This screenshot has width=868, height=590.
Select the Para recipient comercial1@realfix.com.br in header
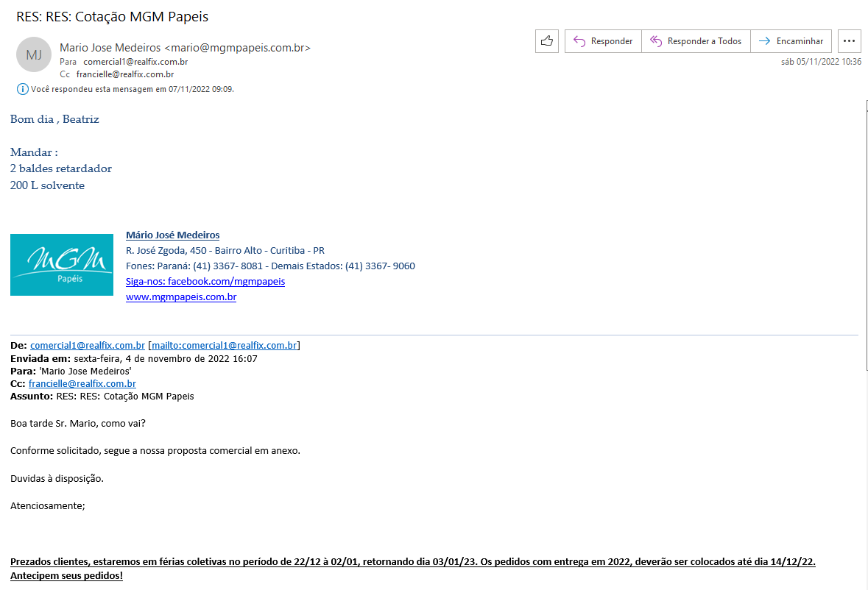pos(135,62)
